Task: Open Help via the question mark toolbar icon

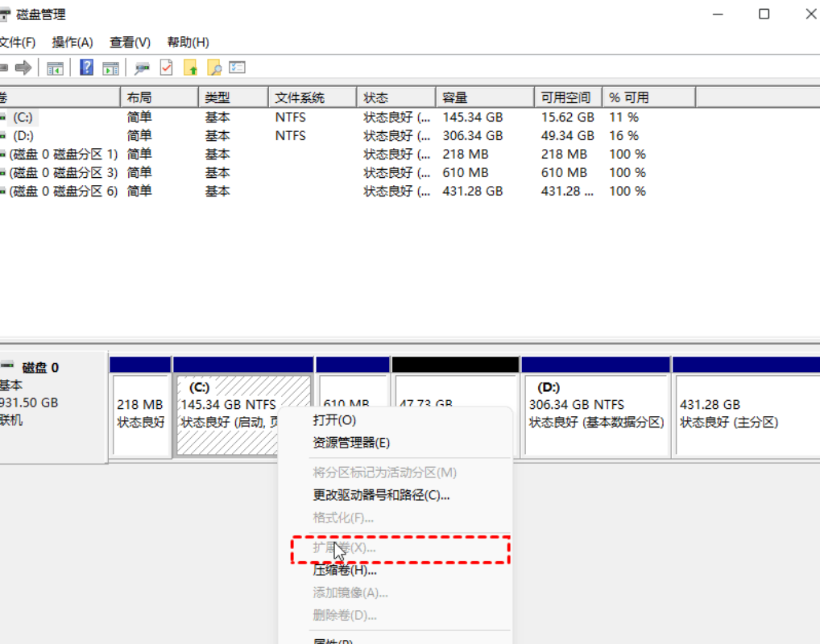Action: click(x=86, y=68)
